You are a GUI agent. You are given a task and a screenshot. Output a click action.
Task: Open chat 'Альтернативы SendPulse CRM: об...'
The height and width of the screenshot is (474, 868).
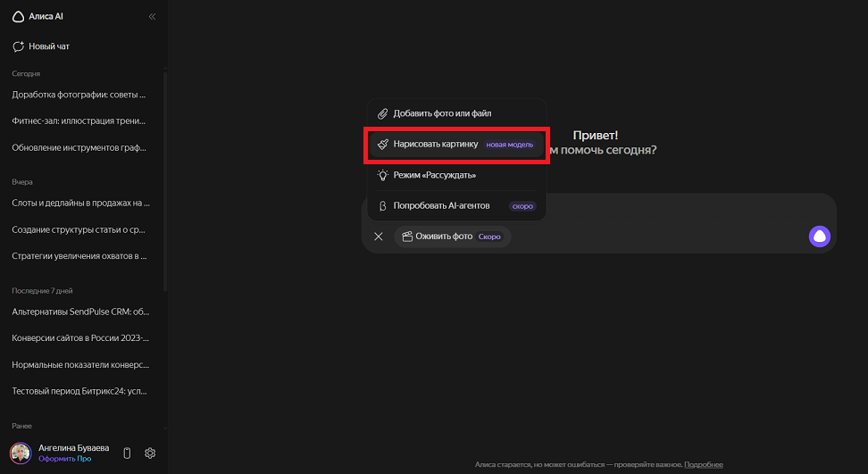pyautogui.click(x=81, y=312)
